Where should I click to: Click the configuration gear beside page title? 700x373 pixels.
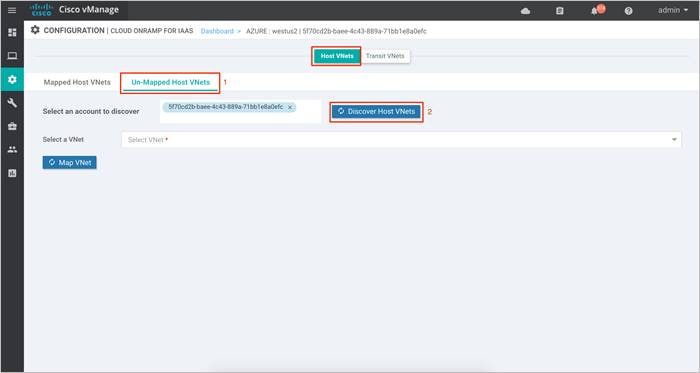(35, 30)
